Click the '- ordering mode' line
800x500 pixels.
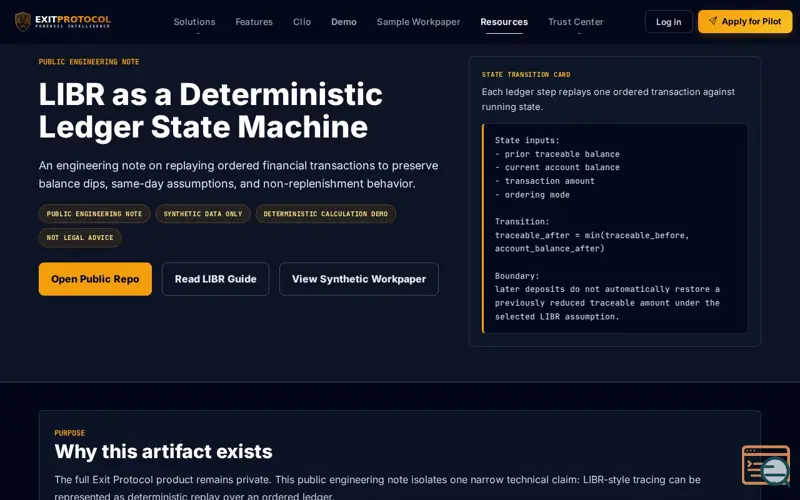(532, 195)
